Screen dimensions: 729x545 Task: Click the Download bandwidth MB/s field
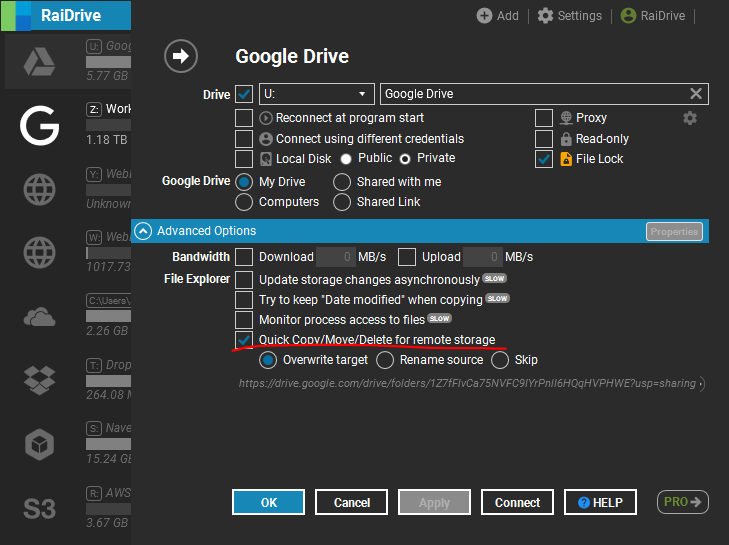point(335,257)
